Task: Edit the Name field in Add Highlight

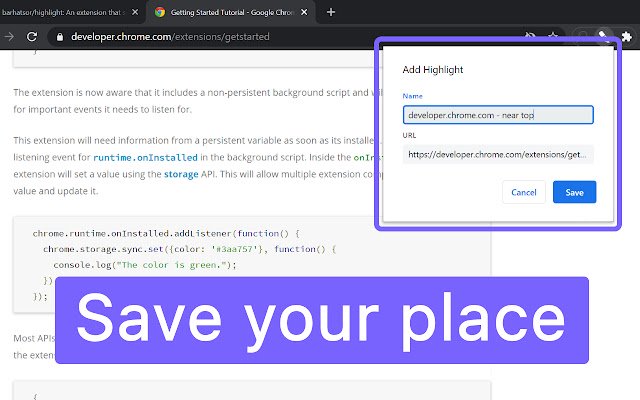Action: (498, 115)
